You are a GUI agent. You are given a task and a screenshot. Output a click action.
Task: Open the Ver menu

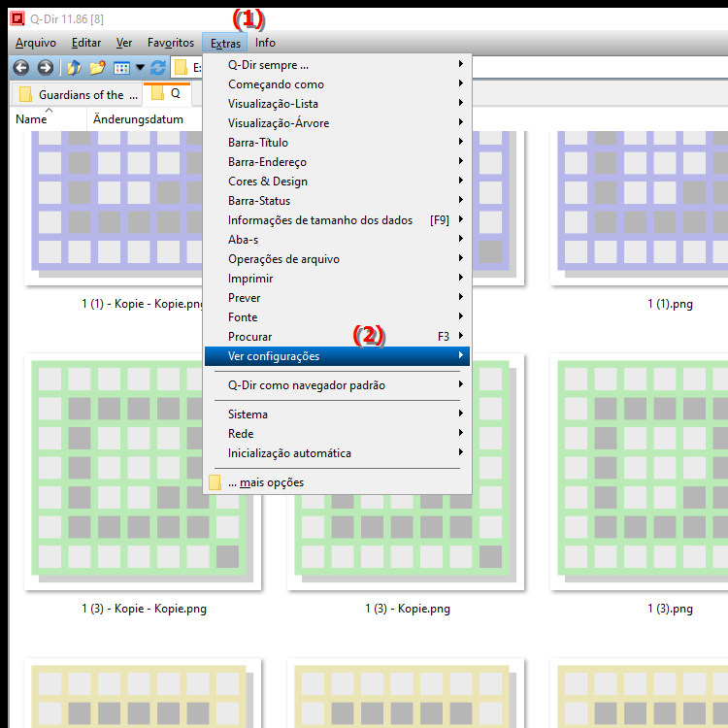tap(124, 43)
